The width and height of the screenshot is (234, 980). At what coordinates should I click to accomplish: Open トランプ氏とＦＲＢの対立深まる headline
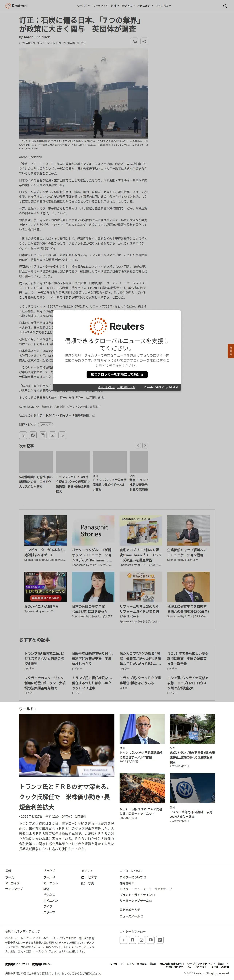(65, 797)
